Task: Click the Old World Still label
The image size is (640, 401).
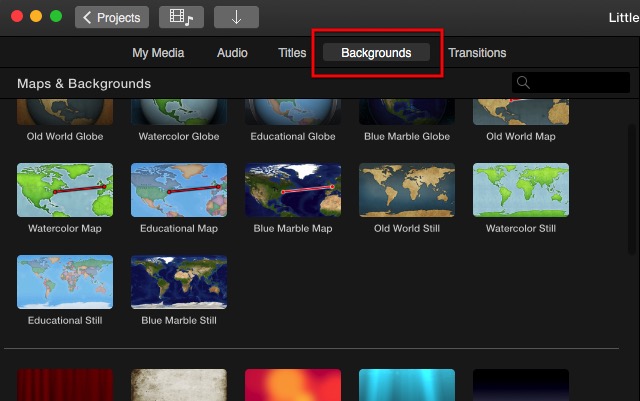Action: point(407,228)
